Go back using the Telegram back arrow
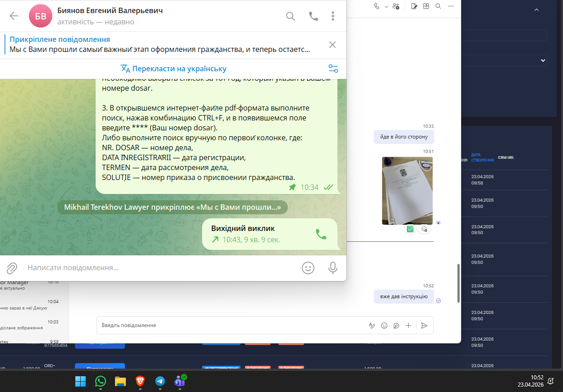This screenshot has height=392, width=563. coord(14,16)
